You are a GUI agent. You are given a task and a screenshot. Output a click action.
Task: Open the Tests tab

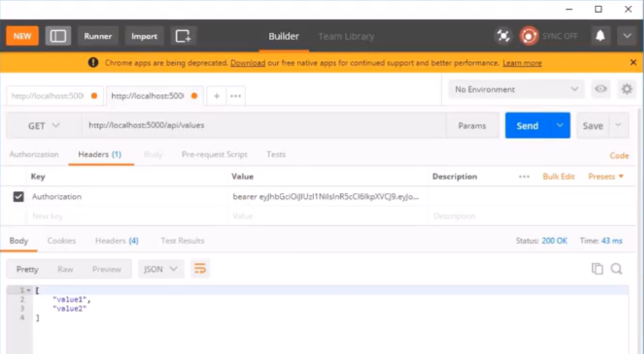click(x=276, y=154)
